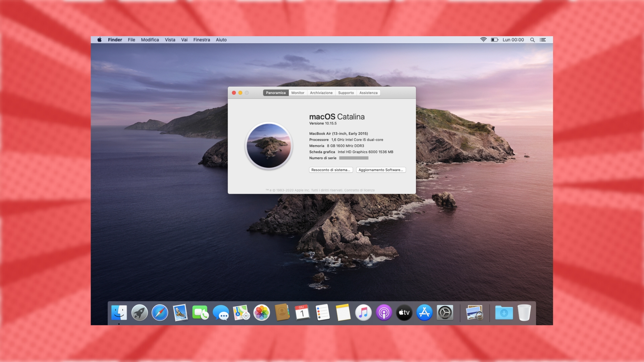Open Contacts from the Dock
This screenshot has height=362, width=644.
[282, 313]
